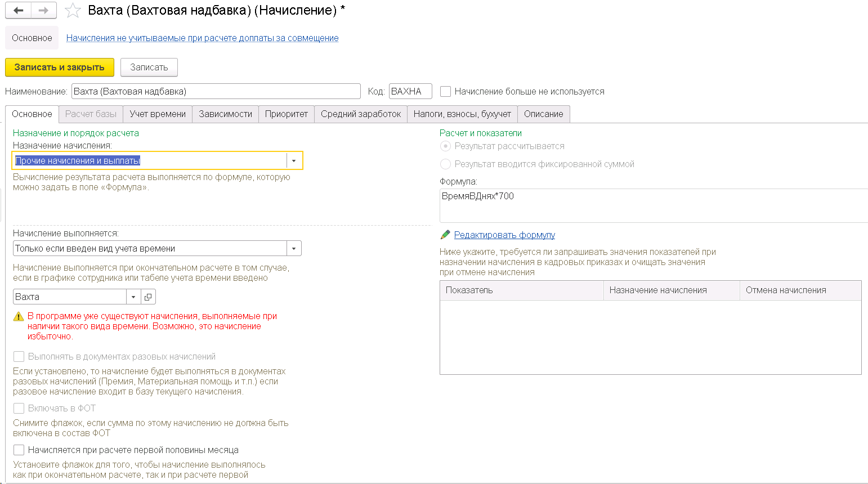The width and height of the screenshot is (868, 484).
Task: Expand the 'Назначение начисления' dropdown arrow
Action: tap(294, 160)
